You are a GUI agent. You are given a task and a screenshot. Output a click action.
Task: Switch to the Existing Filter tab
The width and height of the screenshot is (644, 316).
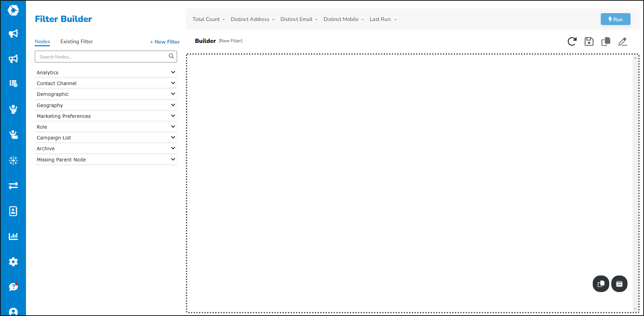(x=77, y=41)
